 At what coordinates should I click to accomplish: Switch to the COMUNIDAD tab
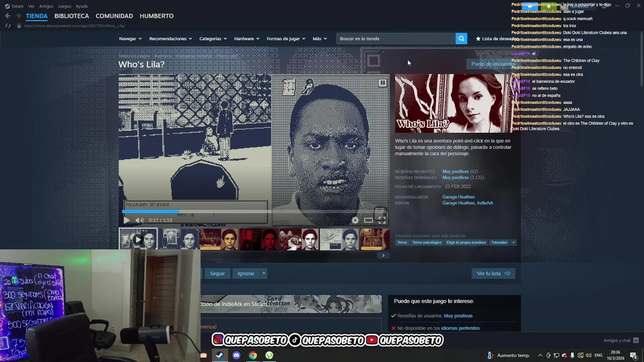tap(114, 16)
